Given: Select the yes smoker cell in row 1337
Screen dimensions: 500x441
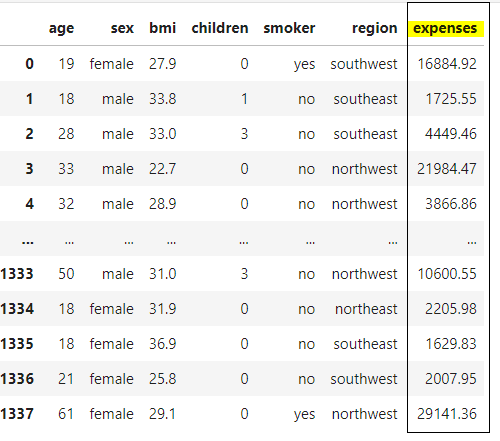Looking at the screenshot, I should [304, 414].
